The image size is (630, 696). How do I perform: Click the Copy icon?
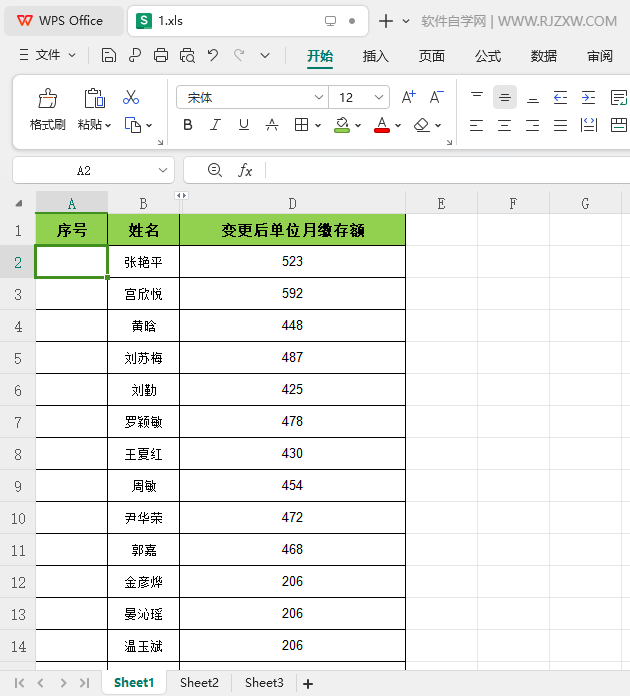click(x=133, y=125)
